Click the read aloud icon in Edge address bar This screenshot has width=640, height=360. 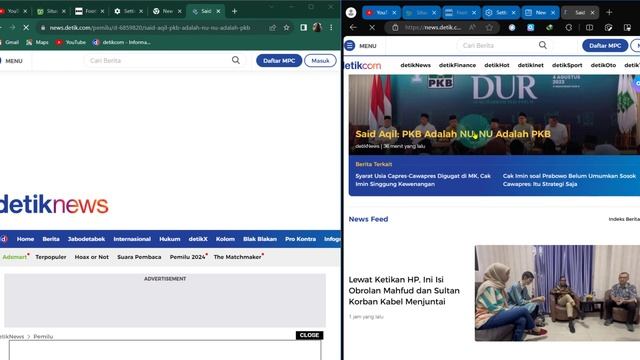(x=472, y=27)
